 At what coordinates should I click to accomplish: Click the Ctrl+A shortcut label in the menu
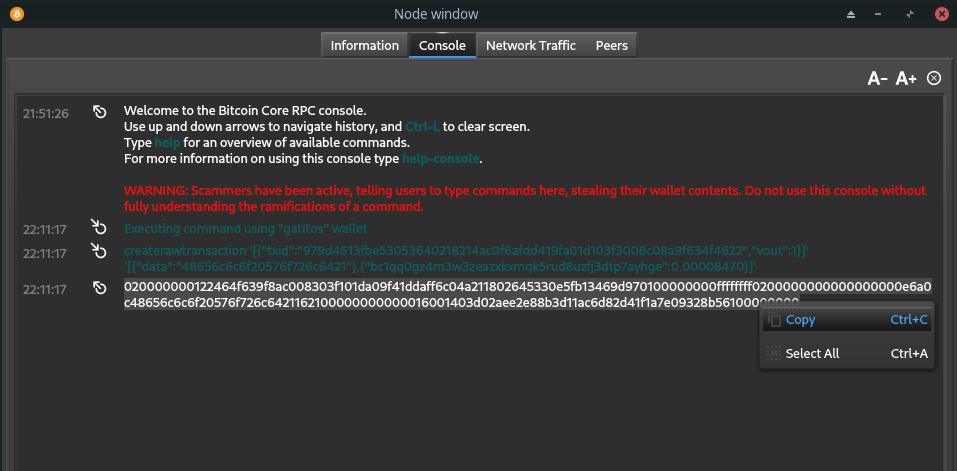pyautogui.click(x=909, y=353)
